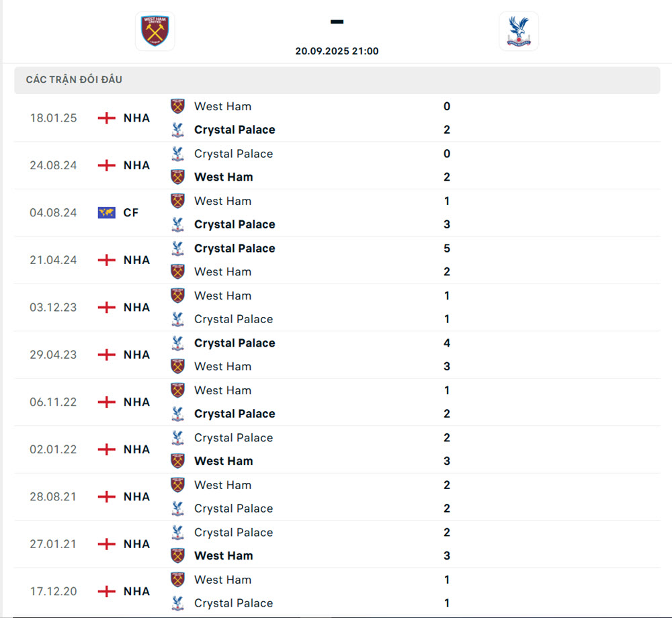Click the West Ham crest at the top
The image size is (672, 618).
(x=155, y=31)
